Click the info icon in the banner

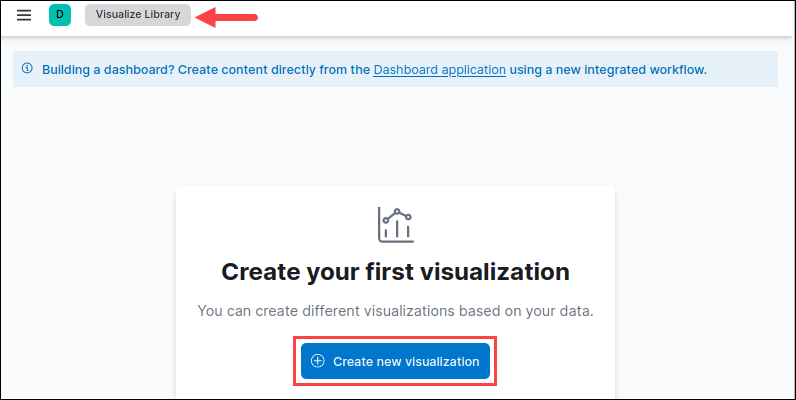pyautogui.click(x=27, y=69)
